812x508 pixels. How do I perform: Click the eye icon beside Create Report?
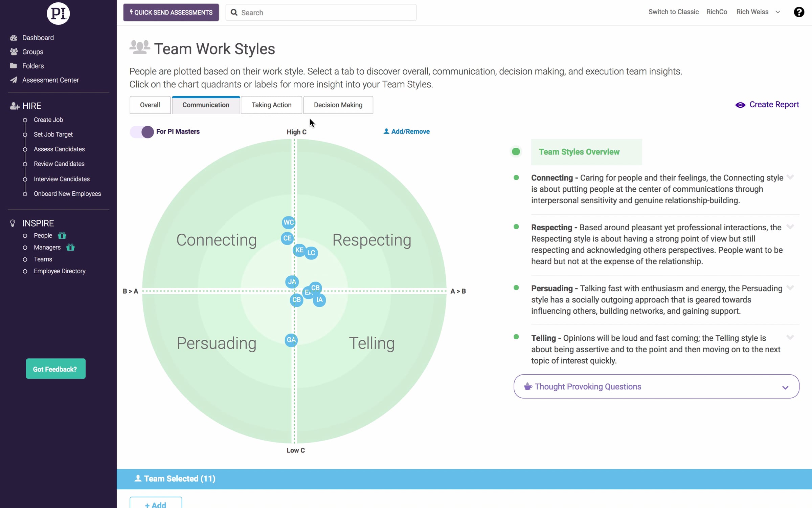[740, 105]
